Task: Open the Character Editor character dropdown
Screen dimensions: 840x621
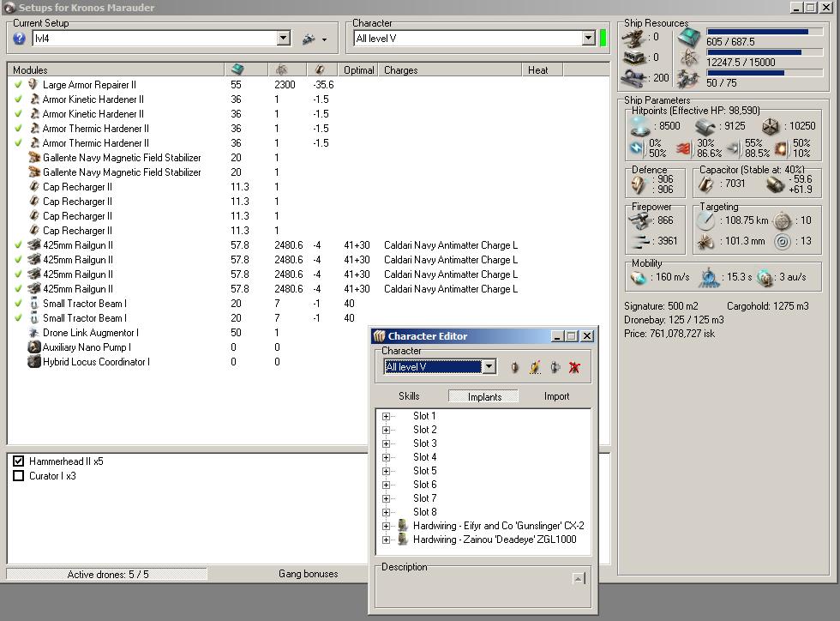Action: click(x=489, y=367)
